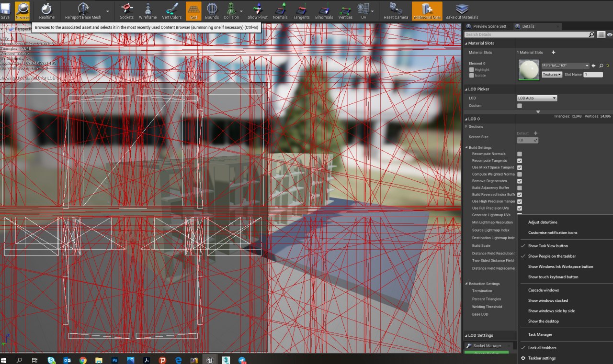Click the UV toolbar icon
613x364 pixels.
(x=363, y=11)
